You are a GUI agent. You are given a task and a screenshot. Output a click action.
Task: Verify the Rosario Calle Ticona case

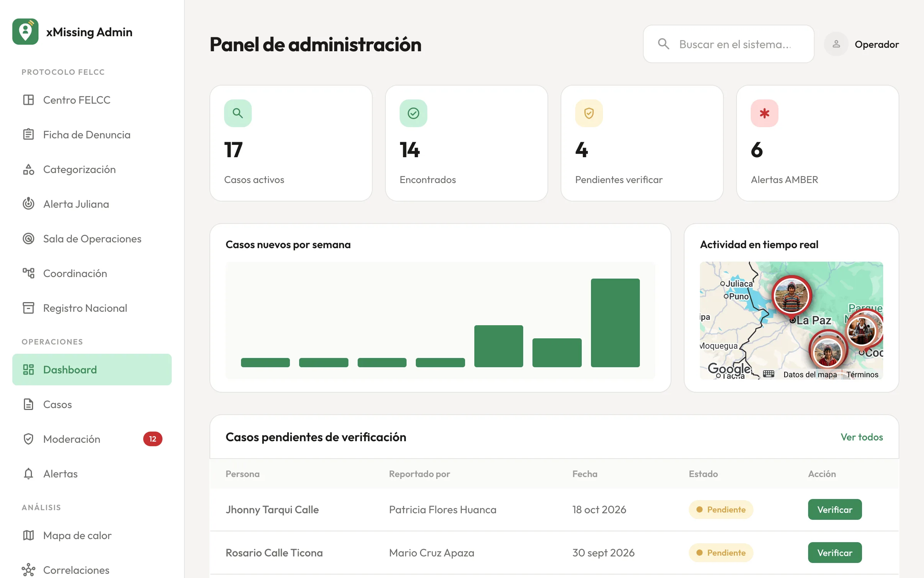[835, 553]
